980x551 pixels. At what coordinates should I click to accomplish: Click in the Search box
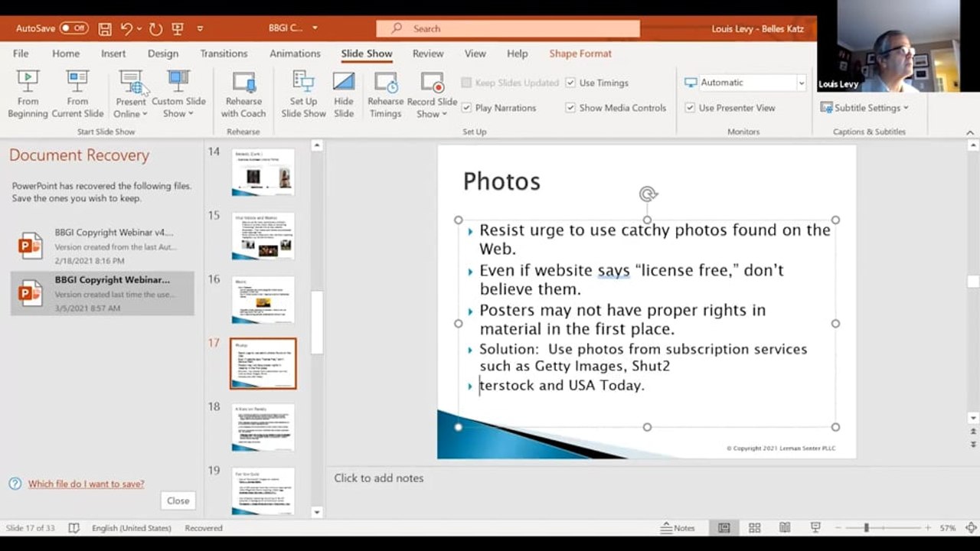click(x=508, y=28)
